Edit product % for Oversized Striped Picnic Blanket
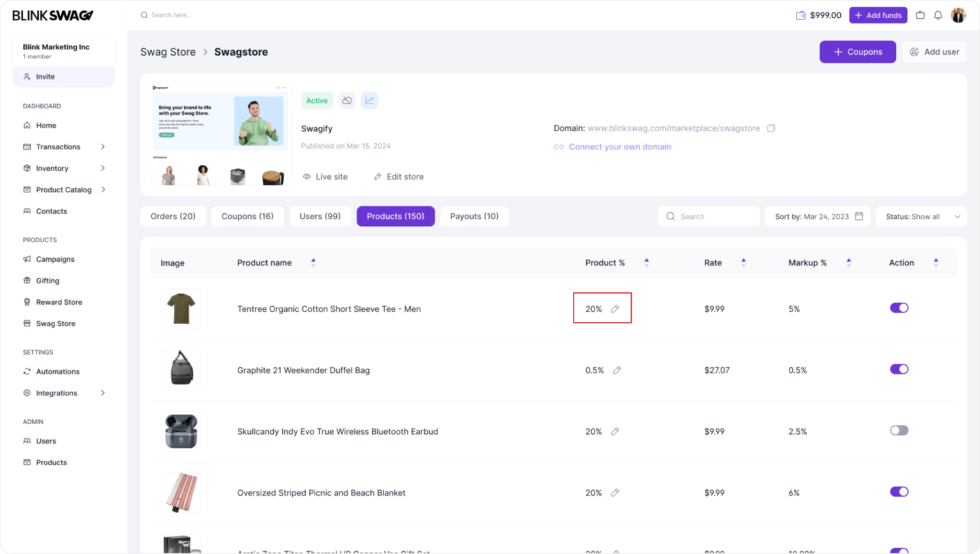980x554 pixels. (615, 493)
